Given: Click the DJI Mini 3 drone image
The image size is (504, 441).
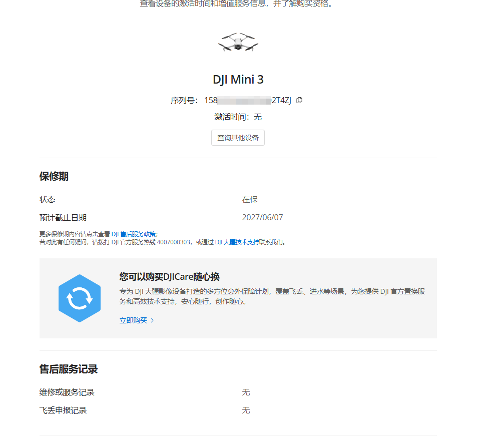Looking at the screenshot, I should pos(238,42).
